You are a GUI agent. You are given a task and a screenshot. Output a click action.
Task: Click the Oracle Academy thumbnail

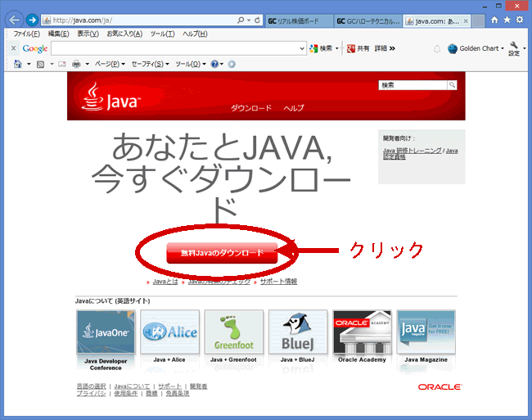(362, 332)
